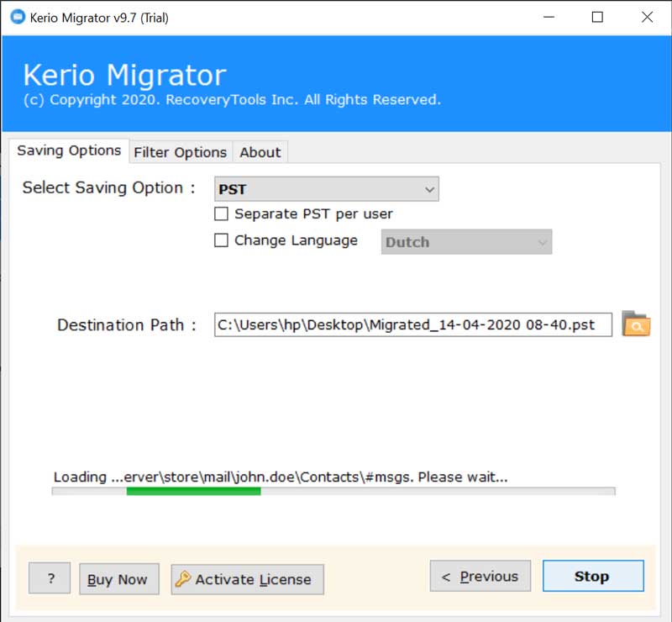Go to the About tab
This screenshot has height=622, width=672.
point(260,152)
